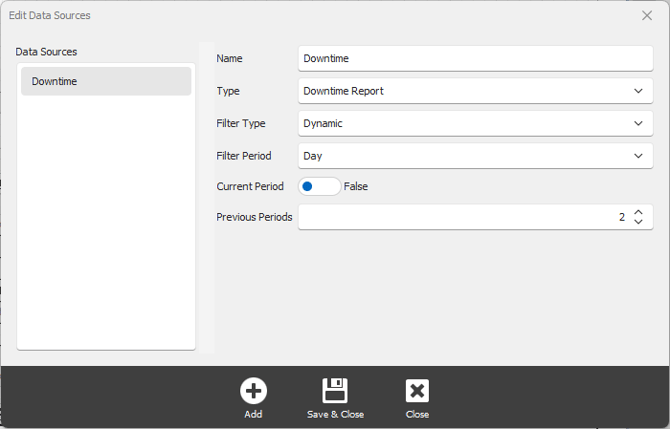Select Downtime in the Data Sources list
The image size is (670, 429).
tap(106, 81)
